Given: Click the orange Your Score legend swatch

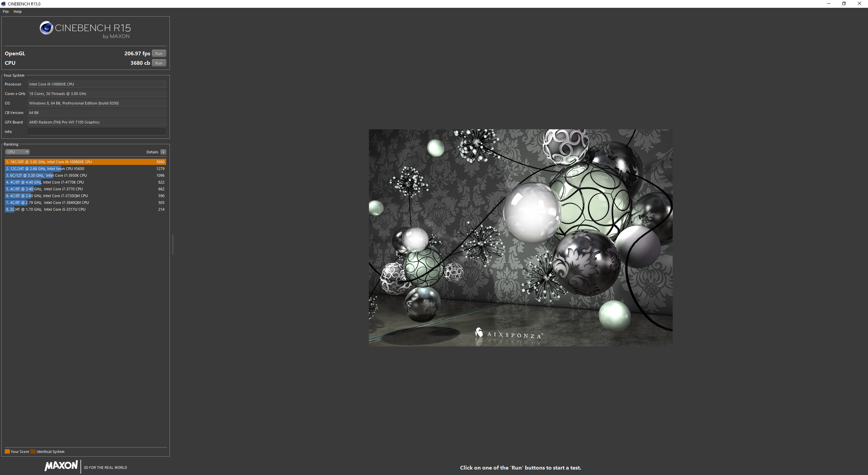Looking at the screenshot, I should [7, 452].
